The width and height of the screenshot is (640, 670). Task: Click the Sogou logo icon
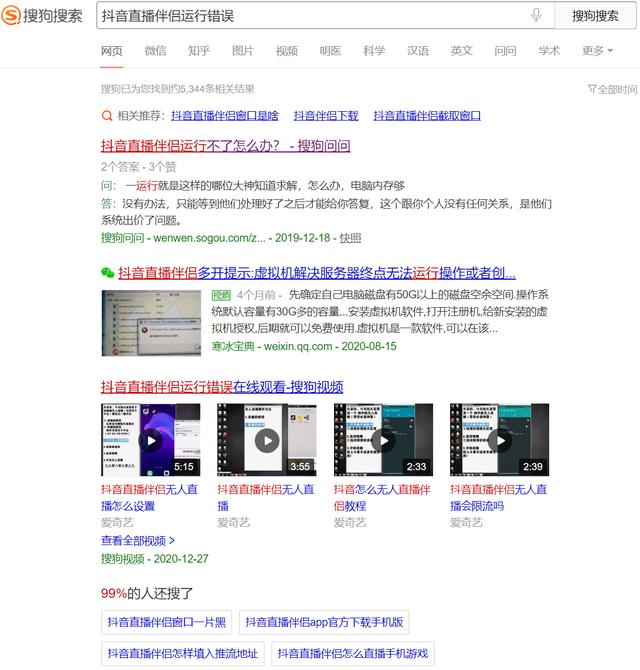tap(11, 16)
